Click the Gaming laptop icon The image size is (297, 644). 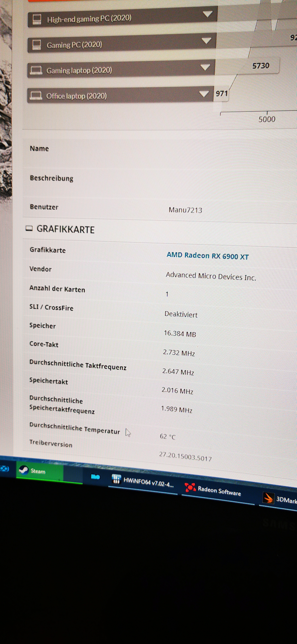(x=36, y=70)
